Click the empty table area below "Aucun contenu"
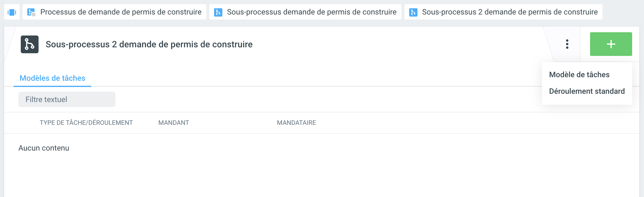This screenshot has width=644, height=197. coord(297,177)
